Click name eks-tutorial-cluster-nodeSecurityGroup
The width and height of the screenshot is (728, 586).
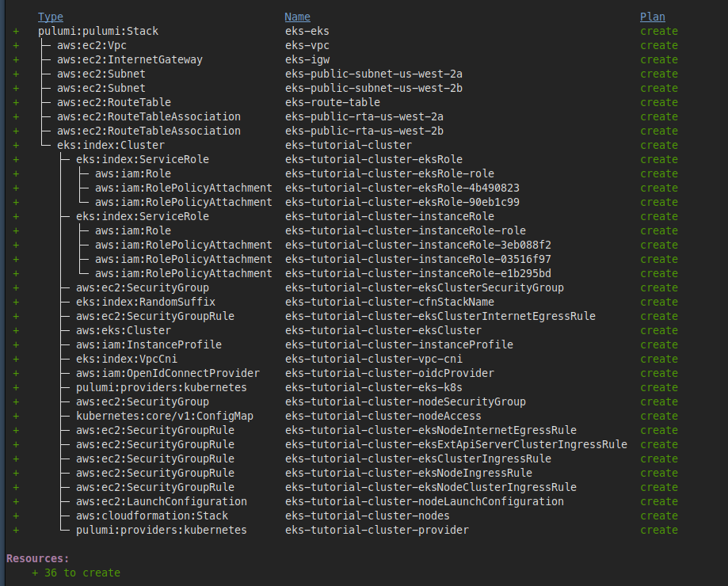coord(406,401)
